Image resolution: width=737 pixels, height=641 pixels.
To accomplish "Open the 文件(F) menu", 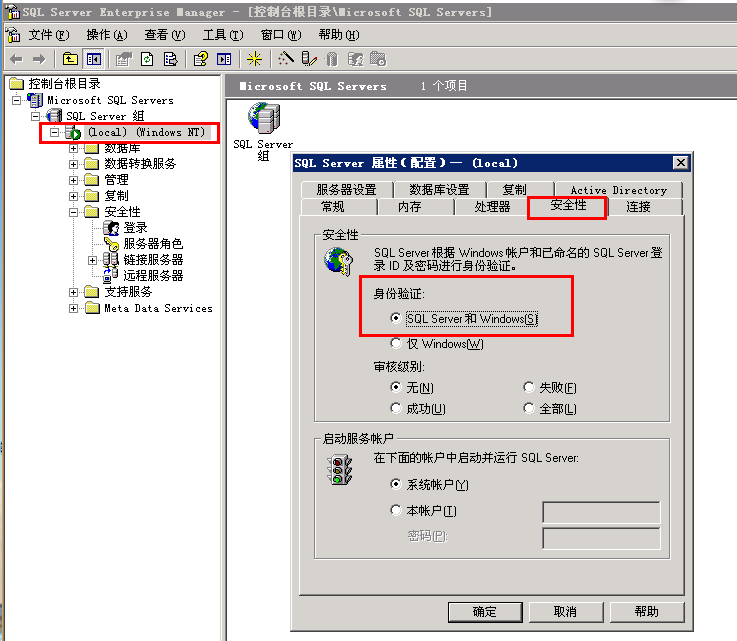I will 48,35.
